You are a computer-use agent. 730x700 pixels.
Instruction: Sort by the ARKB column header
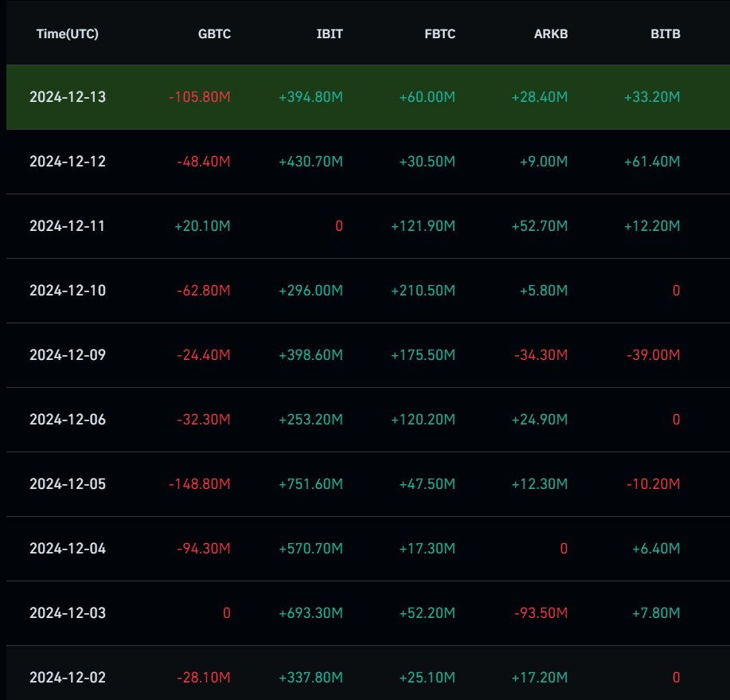(x=549, y=34)
